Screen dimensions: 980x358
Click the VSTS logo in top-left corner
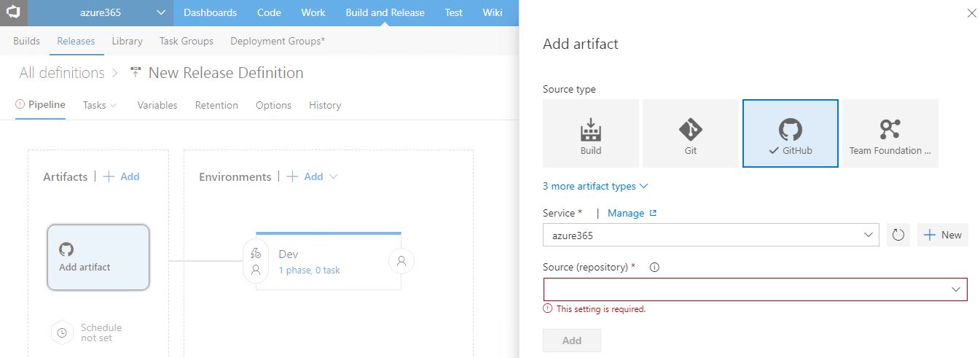click(13, 12)
